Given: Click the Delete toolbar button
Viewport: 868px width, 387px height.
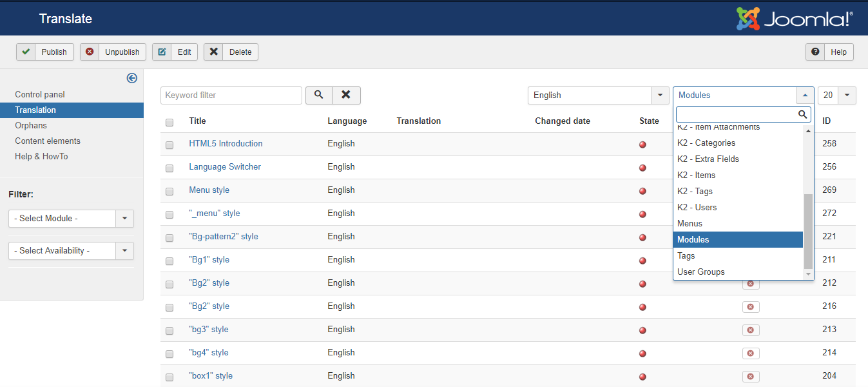Looking at the screenshot, I should click(231, 52).
